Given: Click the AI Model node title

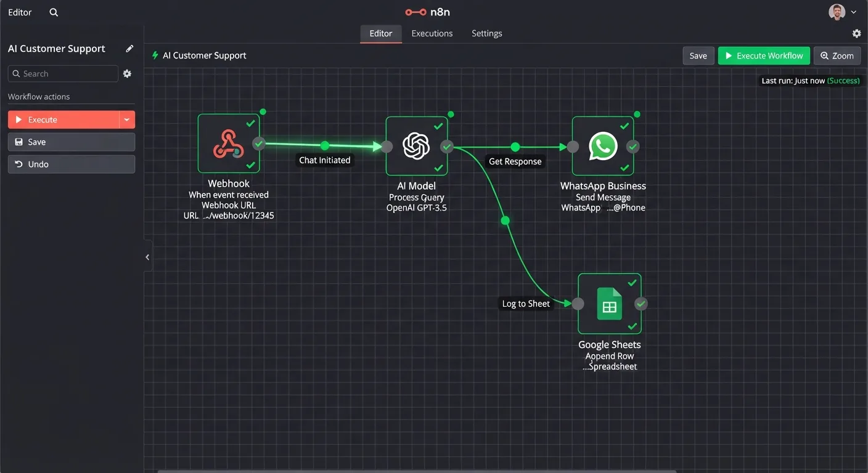Looking at the screenshot, I should 417,186.
